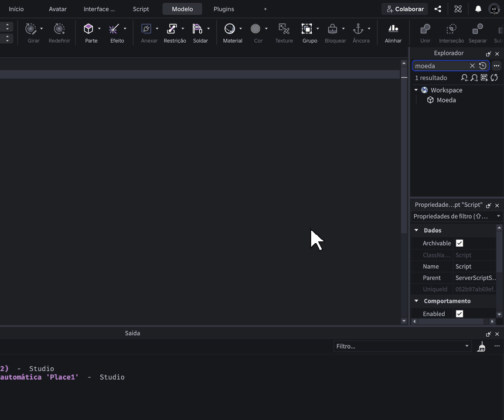Click the Grupo icon
The height and width of the screenshot is (420, 504).
click(307, 29)
